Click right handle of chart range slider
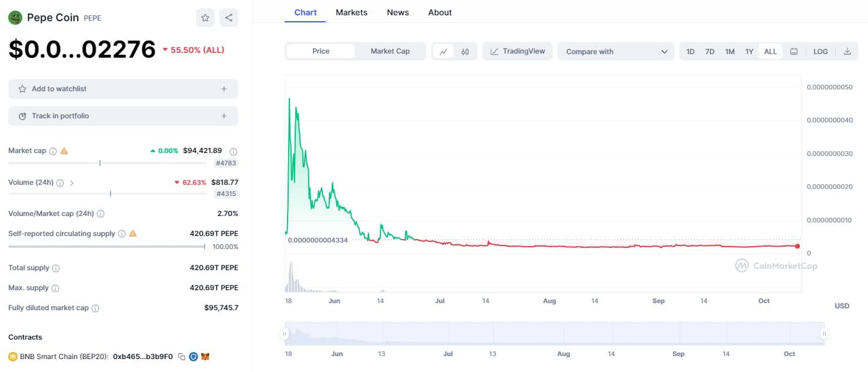 click(824, 334)
